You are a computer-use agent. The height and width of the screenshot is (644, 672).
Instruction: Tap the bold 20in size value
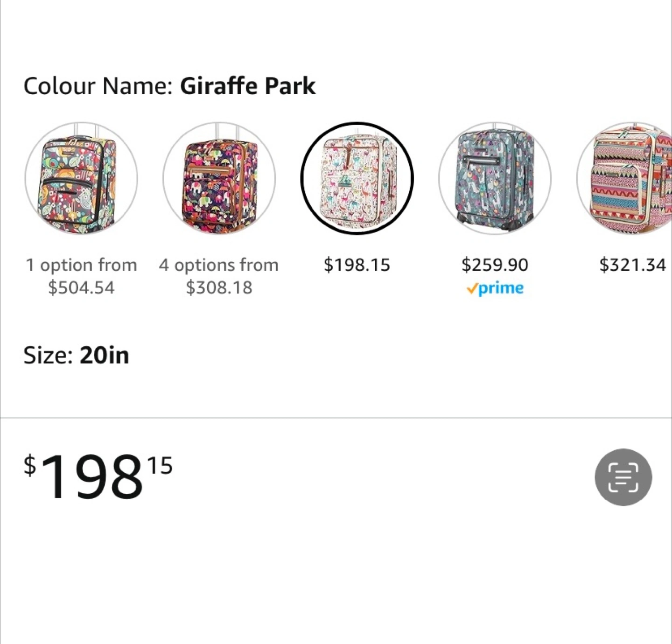click(x=105, y=355)
